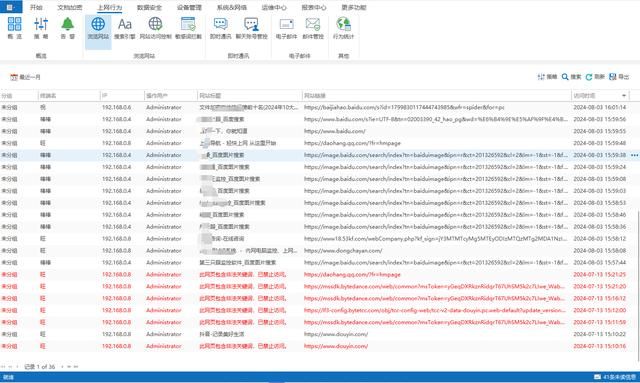The image size is (640, 383).
Task: Toggle sort arrow on 访问时间 column
Action: pos(624,96)
